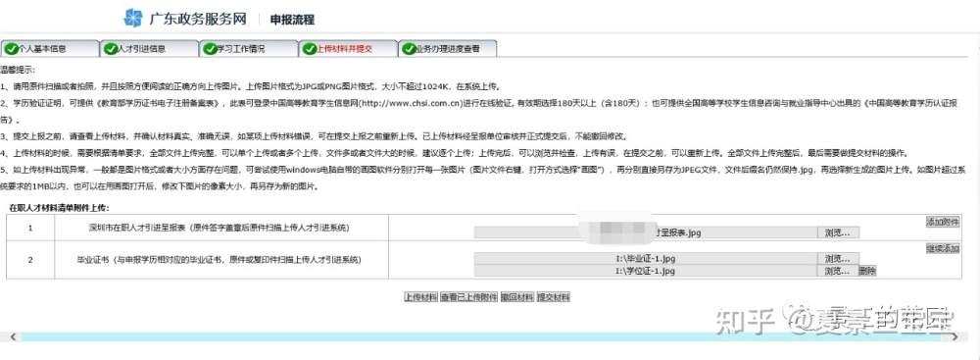
Task: Click green checkmark on 人才引进信息 tab
Action: click(111, 49)
